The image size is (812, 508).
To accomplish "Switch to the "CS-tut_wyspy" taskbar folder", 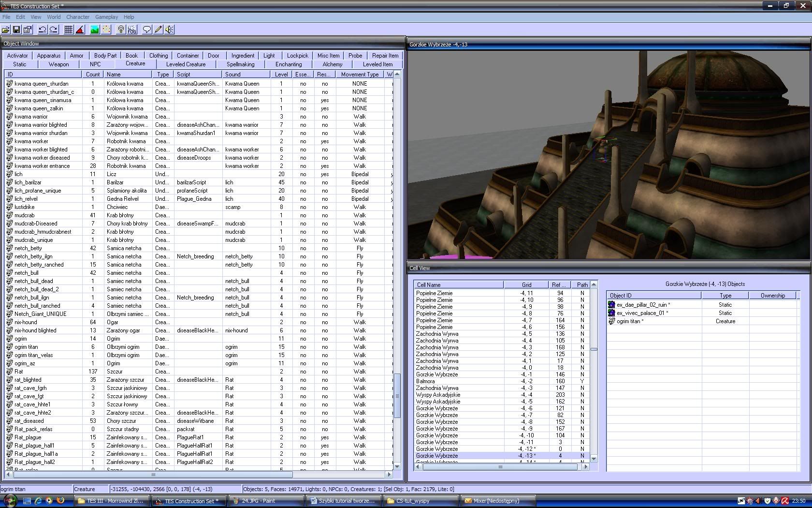I will pyautogui.click(x=420, y=501).
